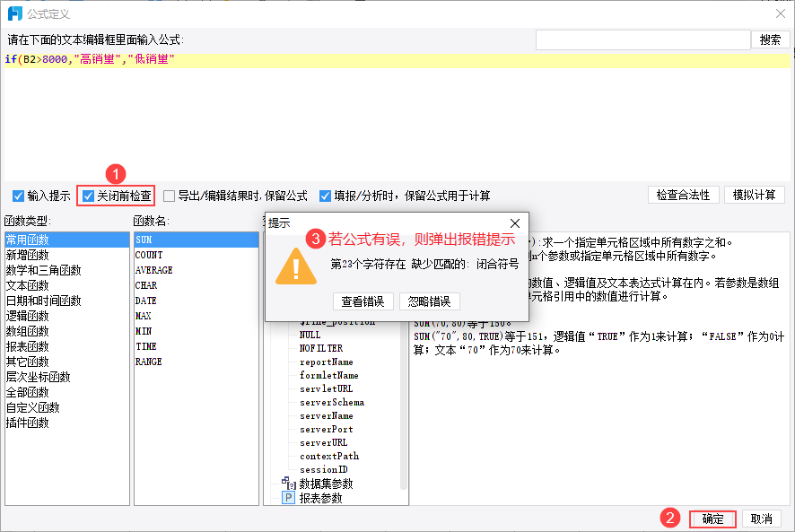Select MIN in function name list

(x=197, y=331)
